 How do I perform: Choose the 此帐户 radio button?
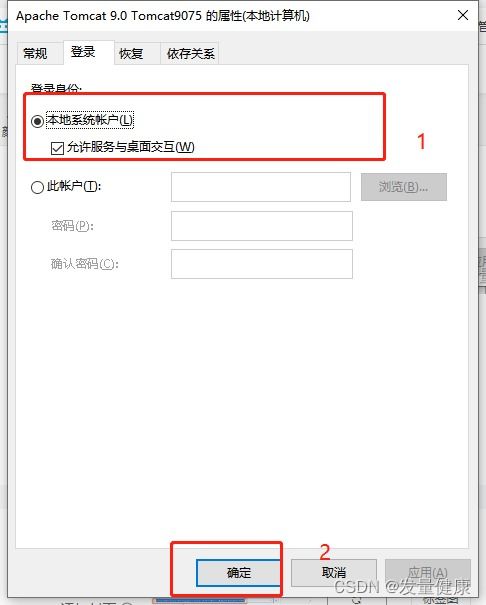[37, 188]
